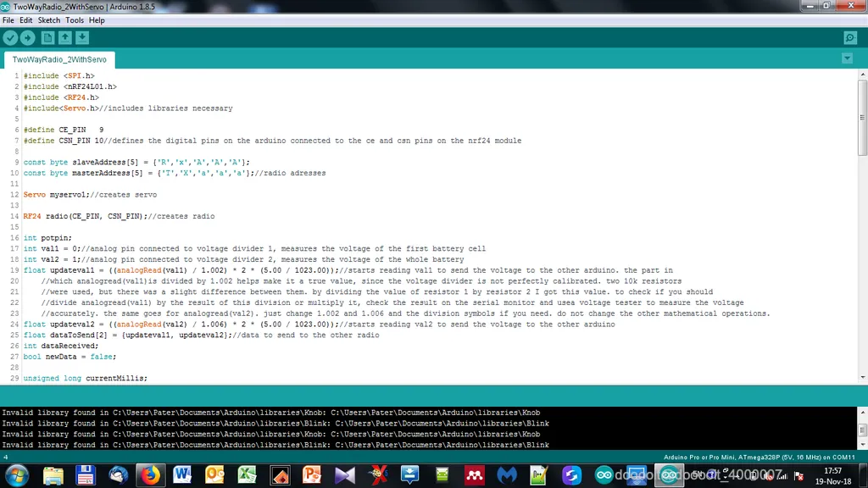Open Outlook from the taskbar

[x=214, y=475]
